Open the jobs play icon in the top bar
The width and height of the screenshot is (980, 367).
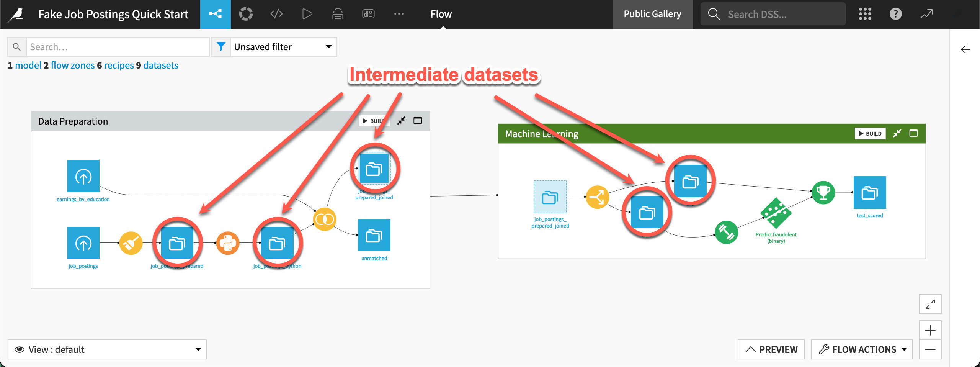tap(307, 14)
